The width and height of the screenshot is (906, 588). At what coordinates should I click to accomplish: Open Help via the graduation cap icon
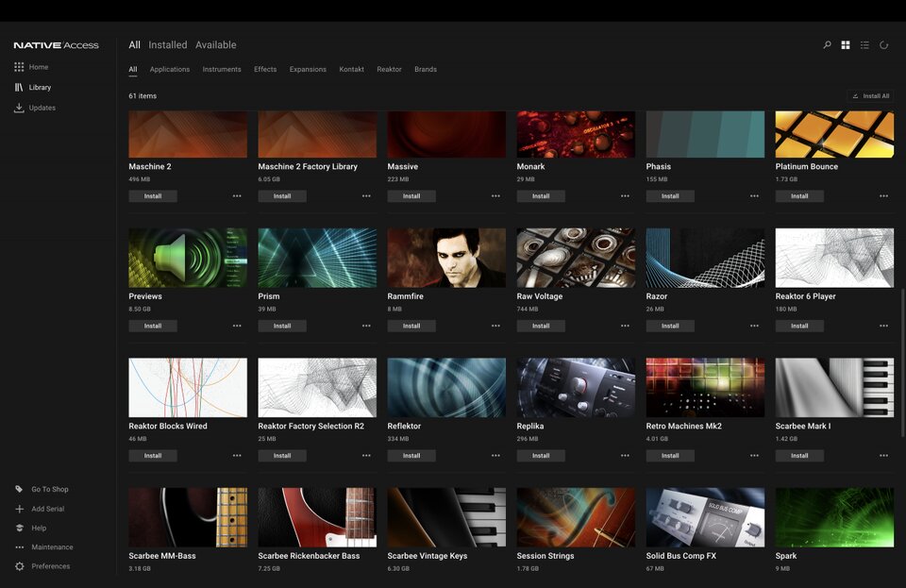[x=19, y=528]
